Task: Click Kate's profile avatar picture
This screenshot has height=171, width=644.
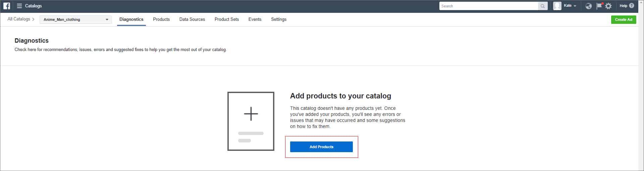Action: [x=557, y=6]
